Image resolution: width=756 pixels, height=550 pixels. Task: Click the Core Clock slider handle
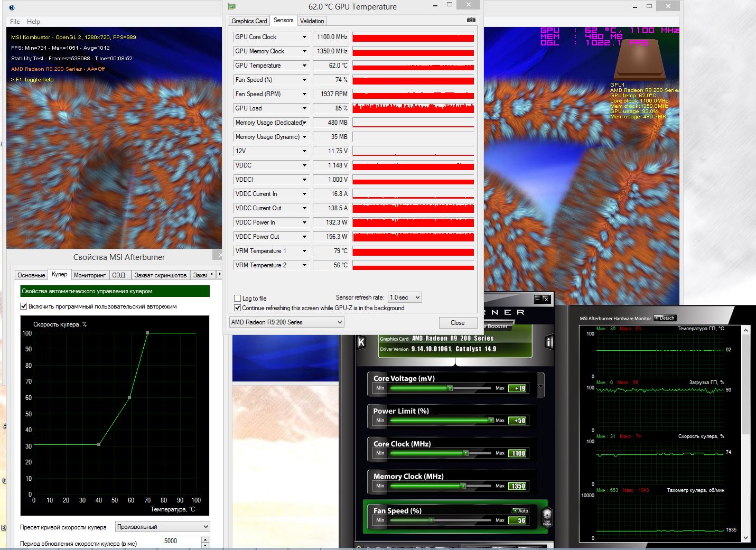[x=465, y=453]
